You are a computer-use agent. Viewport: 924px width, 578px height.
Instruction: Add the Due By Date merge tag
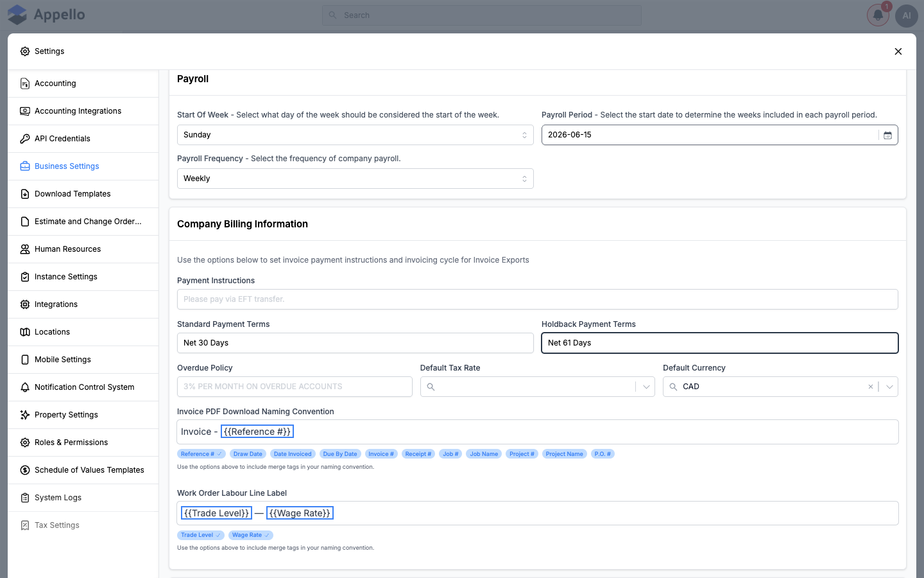pos(340,454)
